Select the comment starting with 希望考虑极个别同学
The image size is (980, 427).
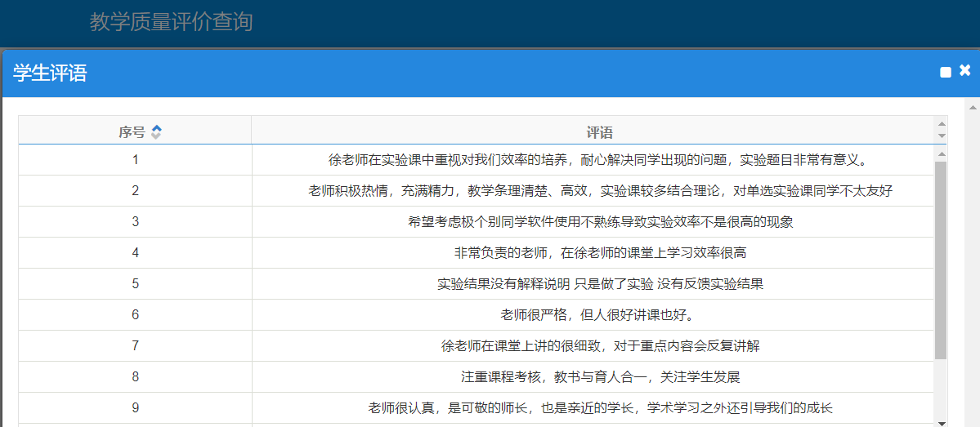(x=600, y=222)
